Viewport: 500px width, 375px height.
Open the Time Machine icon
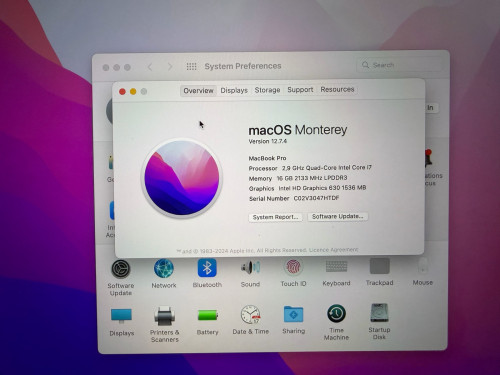(x=336, y=313)
